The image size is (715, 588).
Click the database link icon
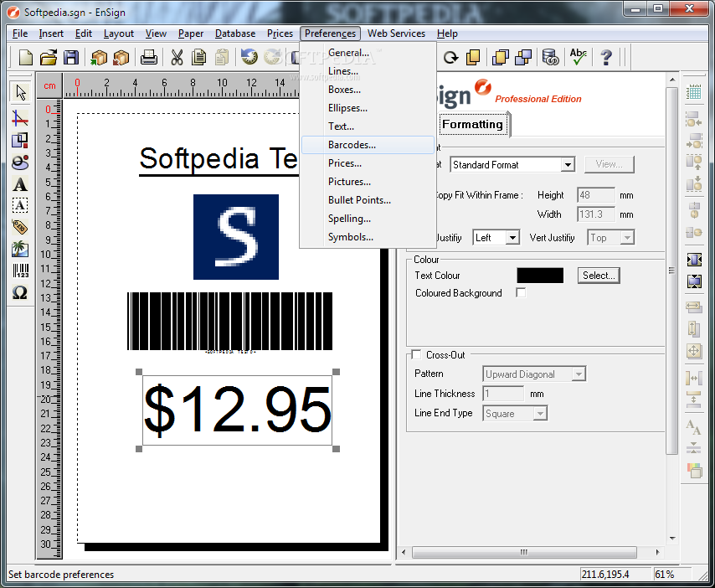point(550,58)
